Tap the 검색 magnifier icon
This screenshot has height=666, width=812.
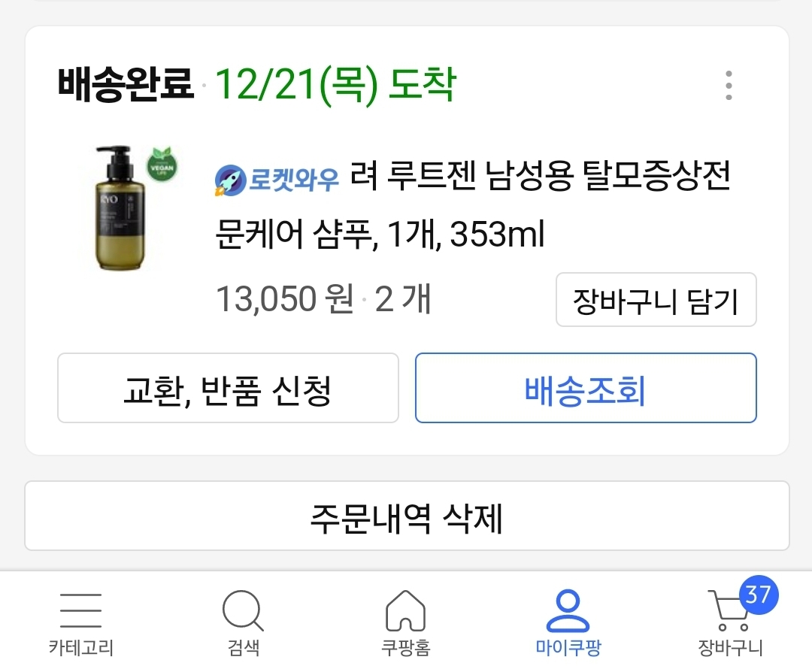coord(243,610)
